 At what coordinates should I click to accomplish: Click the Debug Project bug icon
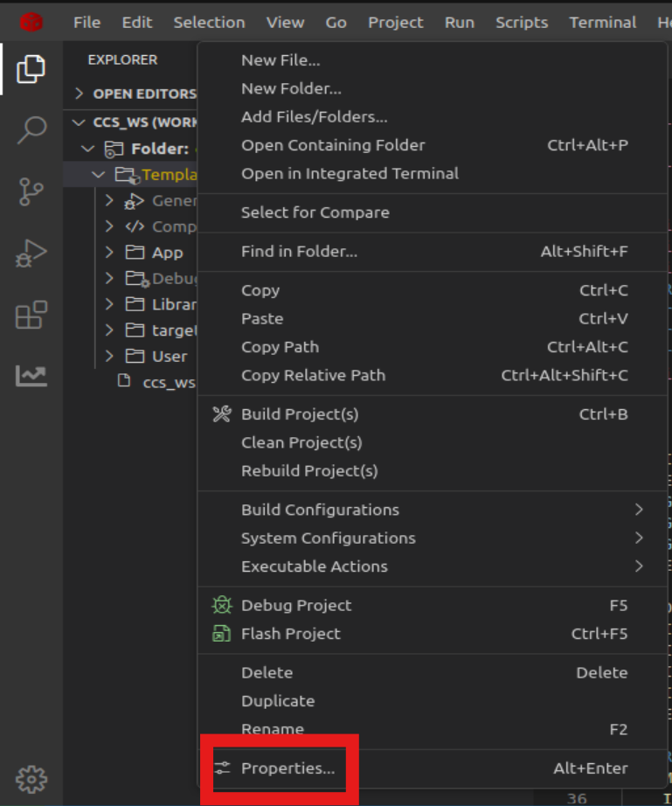[x=222, y=605]
